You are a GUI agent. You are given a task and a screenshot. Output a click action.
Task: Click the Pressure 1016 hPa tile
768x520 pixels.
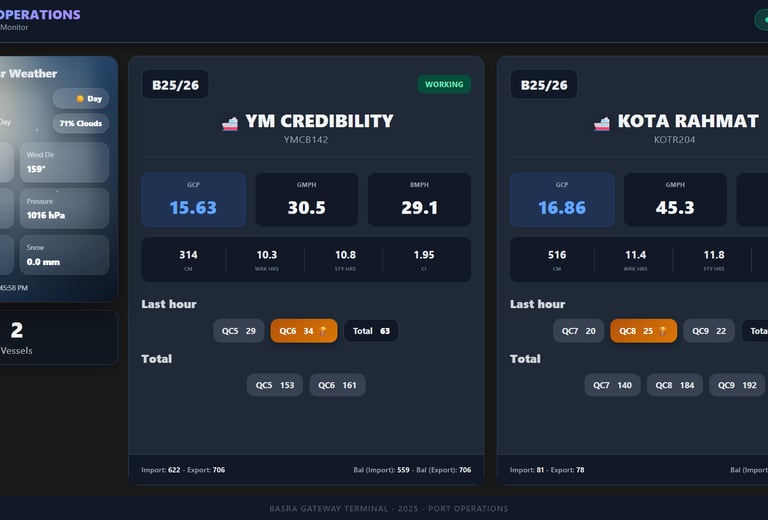64,209
